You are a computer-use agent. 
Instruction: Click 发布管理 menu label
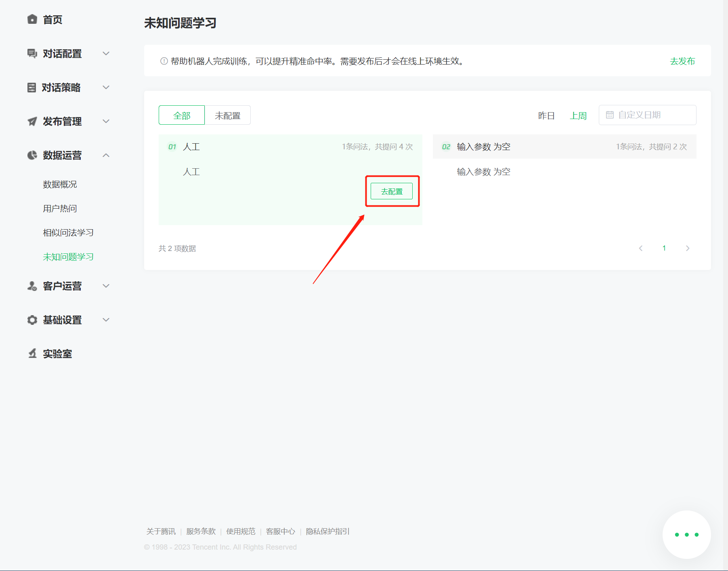click(x=62, y=121)
